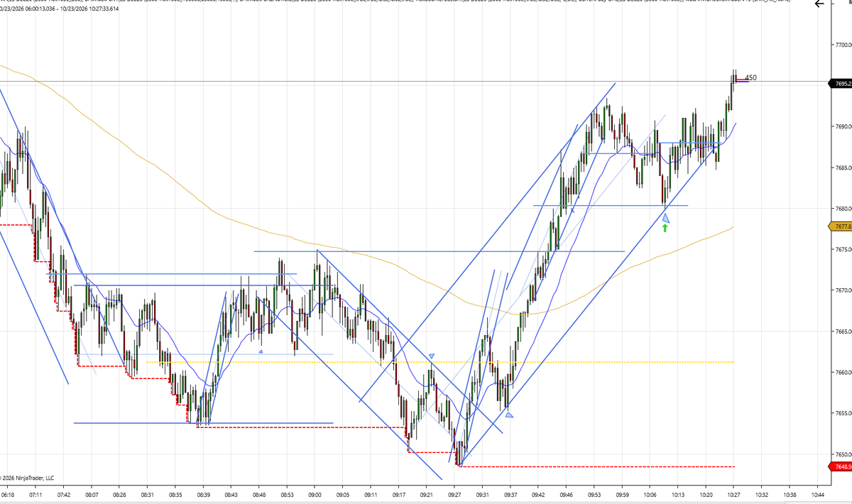Click the 09:27 time axis label
This screenshot has height=504, width=852.
coord(454,494)
